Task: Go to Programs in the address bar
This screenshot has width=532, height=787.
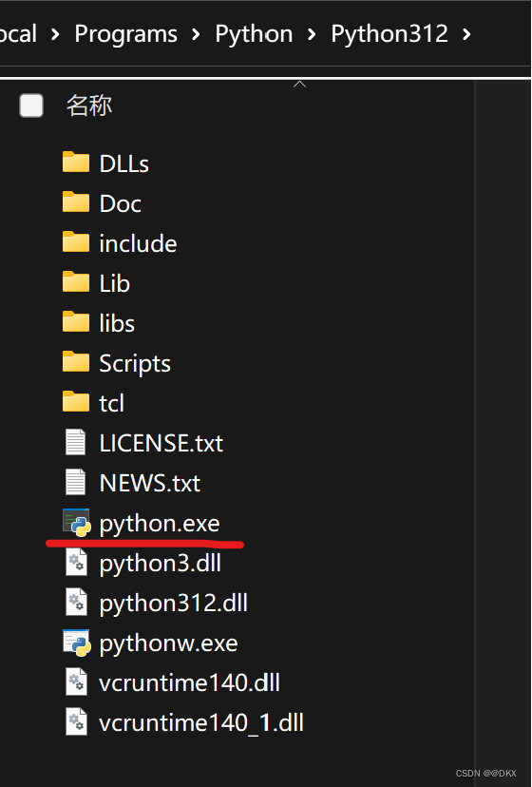Action: (126, 34)
